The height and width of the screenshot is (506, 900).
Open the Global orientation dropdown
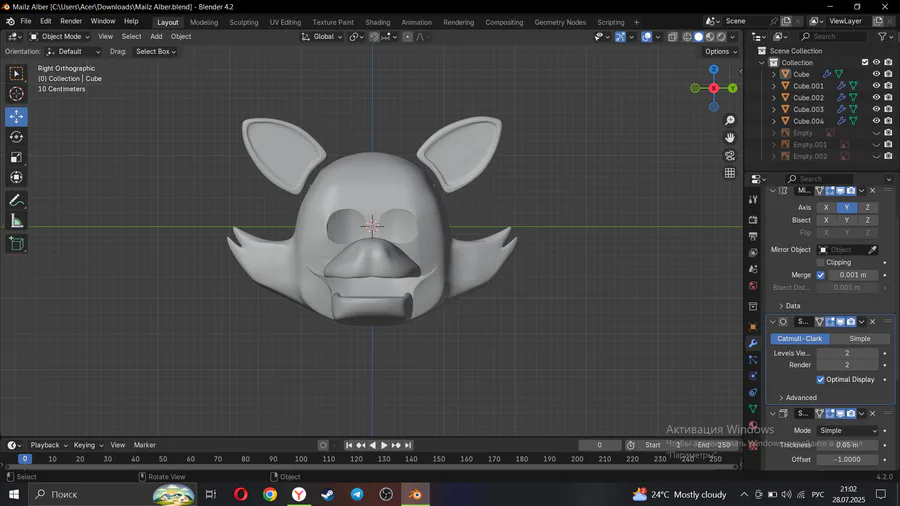click(322, 37)
